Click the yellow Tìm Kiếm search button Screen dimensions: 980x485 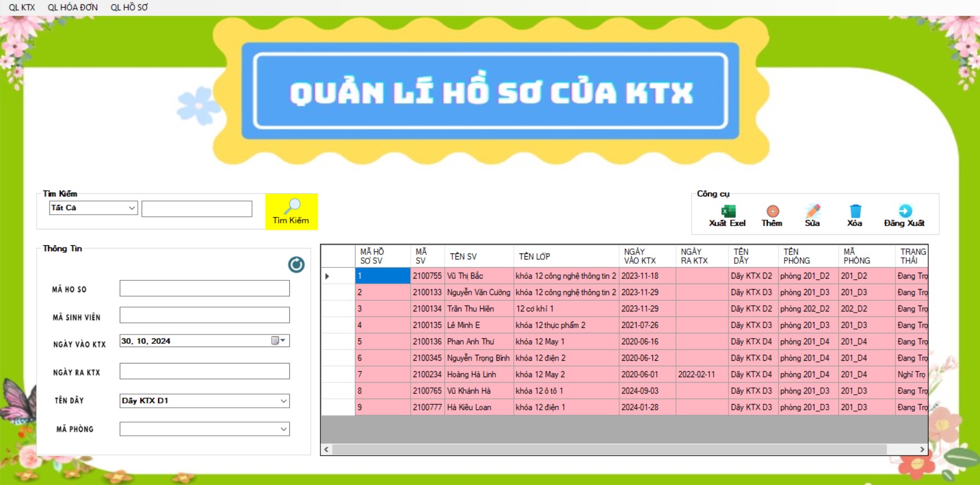click(291, 211)
